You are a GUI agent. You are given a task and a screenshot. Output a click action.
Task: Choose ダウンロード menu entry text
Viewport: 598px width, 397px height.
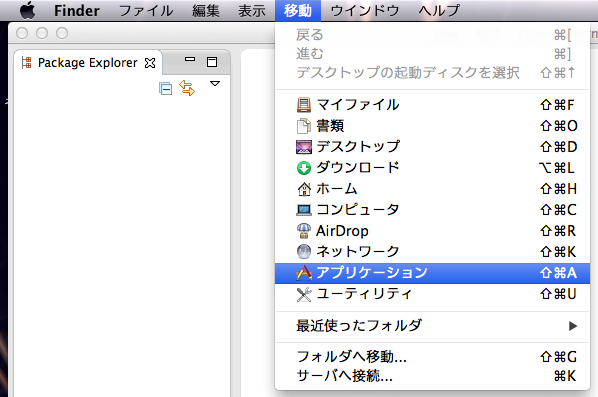358,168
